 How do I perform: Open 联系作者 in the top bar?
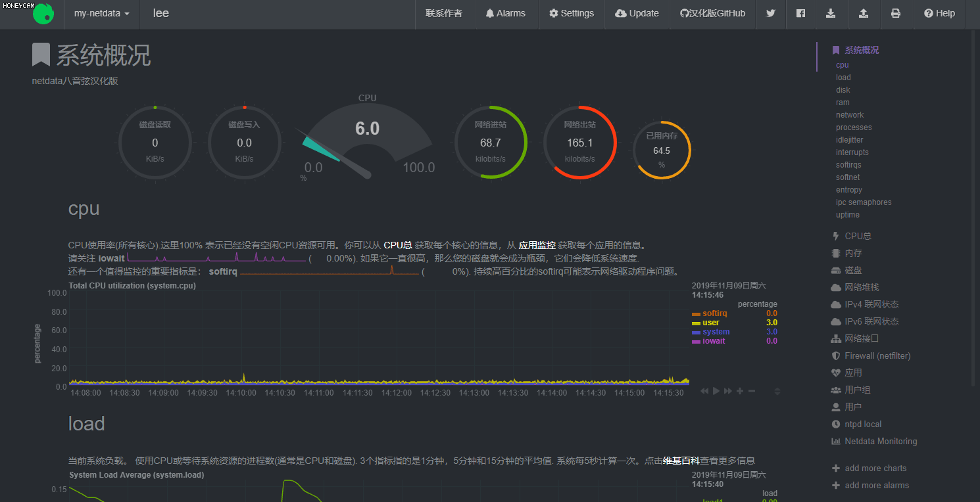[444, 13]
